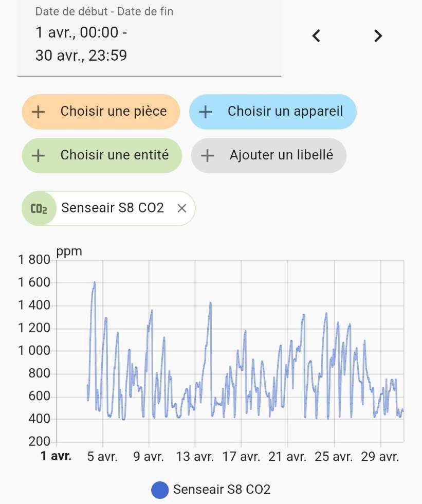Open the Choisir un appareil picker
422x504 pixels.
(285, 112)
